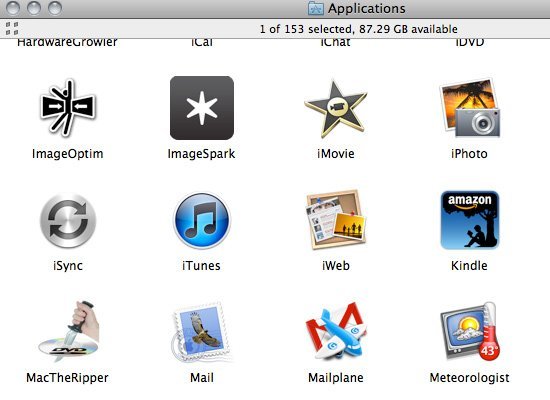Click the Mailplane airplane icon

336,331
